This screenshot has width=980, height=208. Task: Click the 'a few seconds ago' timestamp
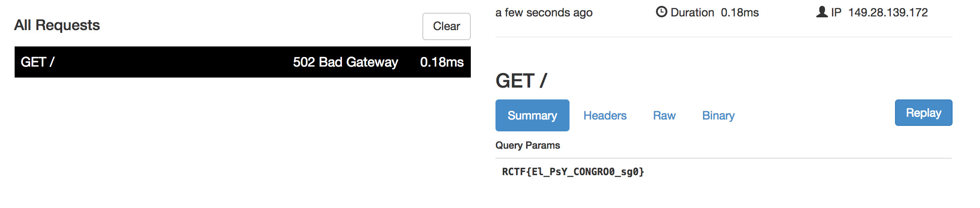coord(544,13)
